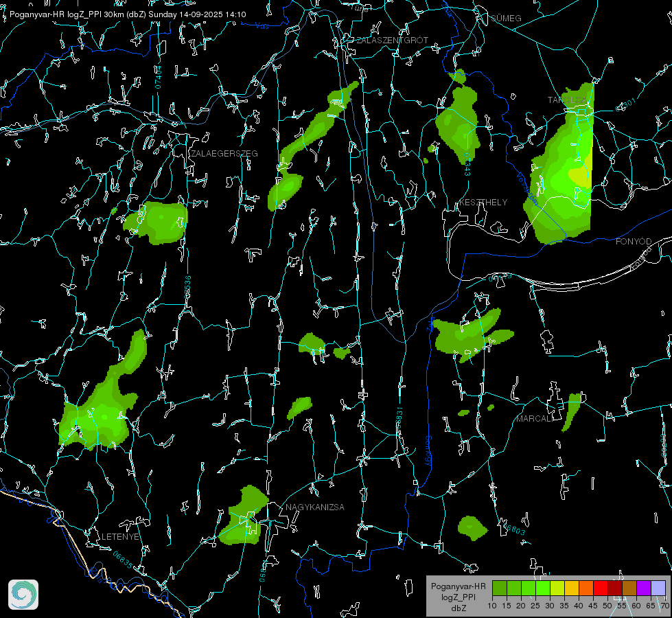Viewport: 672px width, 618px height.
Task: Select the Veszprém county label
Action: click(x=527, y=189)
